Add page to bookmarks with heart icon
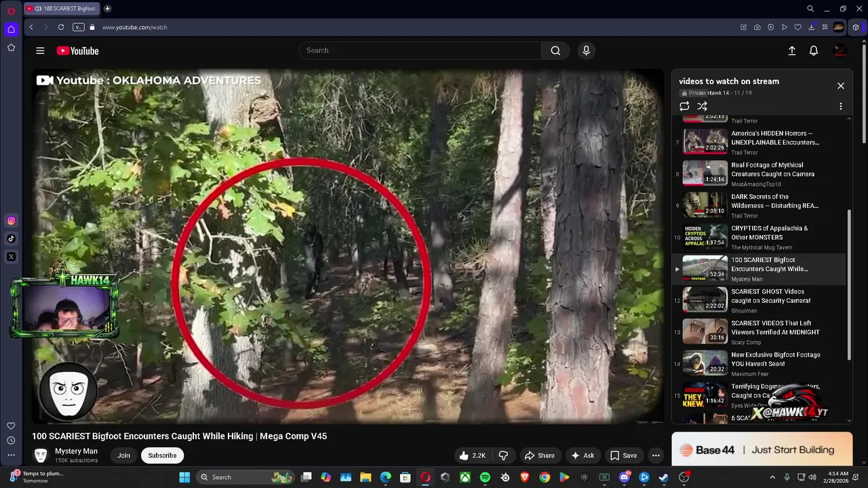868x488 pixels. [797, 27]
